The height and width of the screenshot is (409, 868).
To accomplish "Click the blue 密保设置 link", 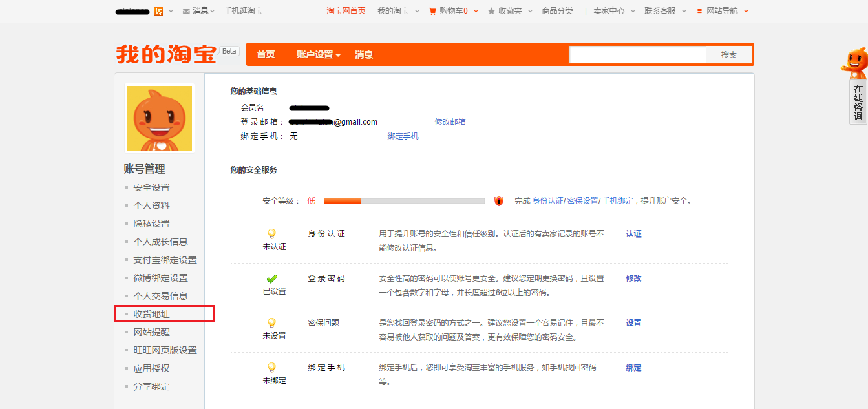I will coord(583,201).
